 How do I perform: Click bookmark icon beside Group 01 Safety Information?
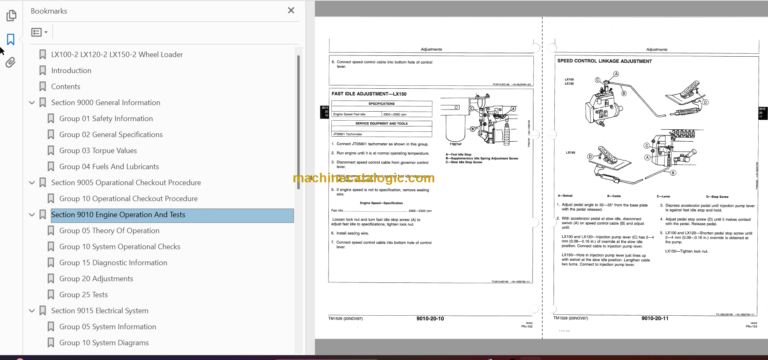(50, 119)
